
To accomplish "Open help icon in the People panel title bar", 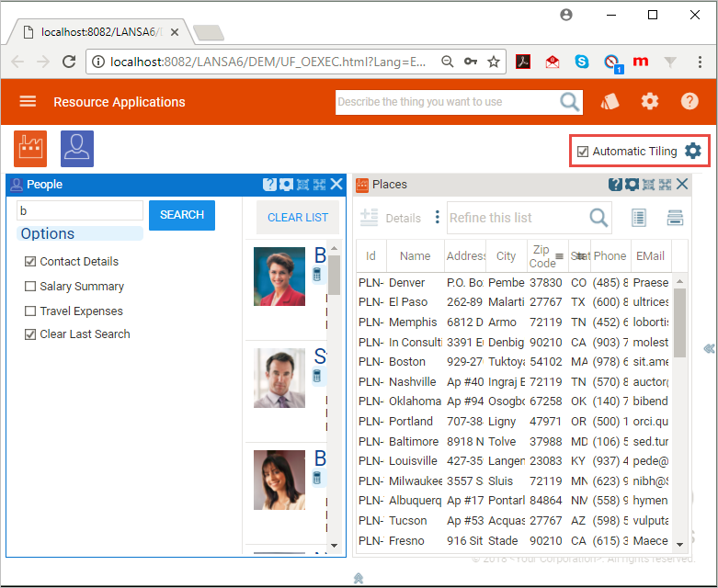I will click(269, 185).
